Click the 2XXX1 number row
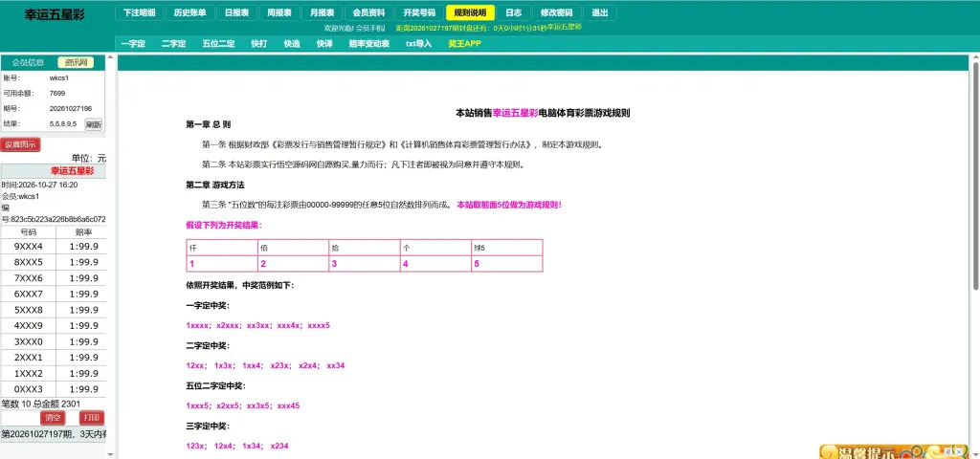This screenshot has height=459, width=980. (54, 358)
